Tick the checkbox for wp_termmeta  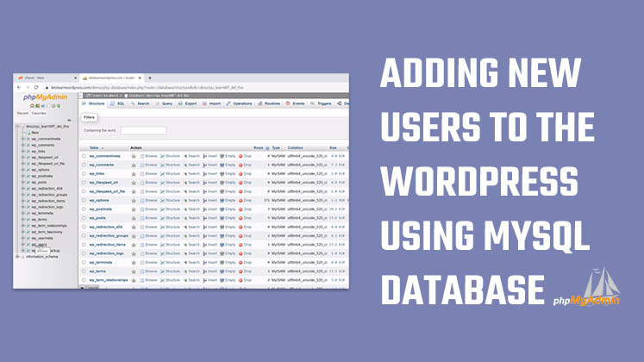tap(84, 262)
